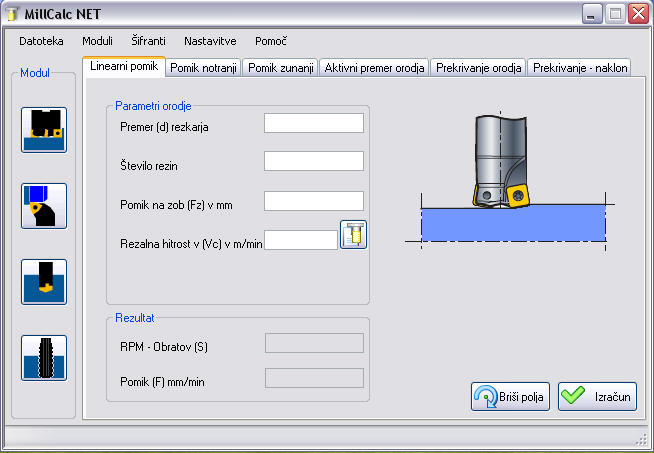
Task: Close the MillCalc NET window
Action: 639,14
